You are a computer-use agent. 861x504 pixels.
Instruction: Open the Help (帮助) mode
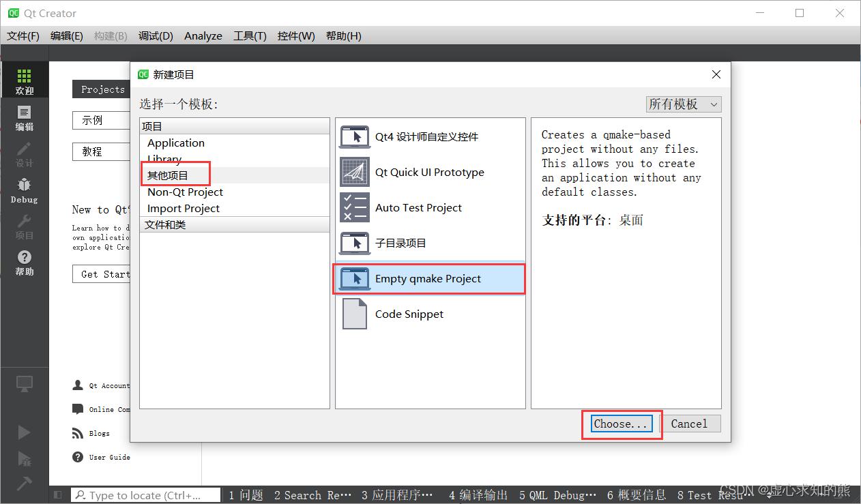pyautogui.click(x=25, y=263)
